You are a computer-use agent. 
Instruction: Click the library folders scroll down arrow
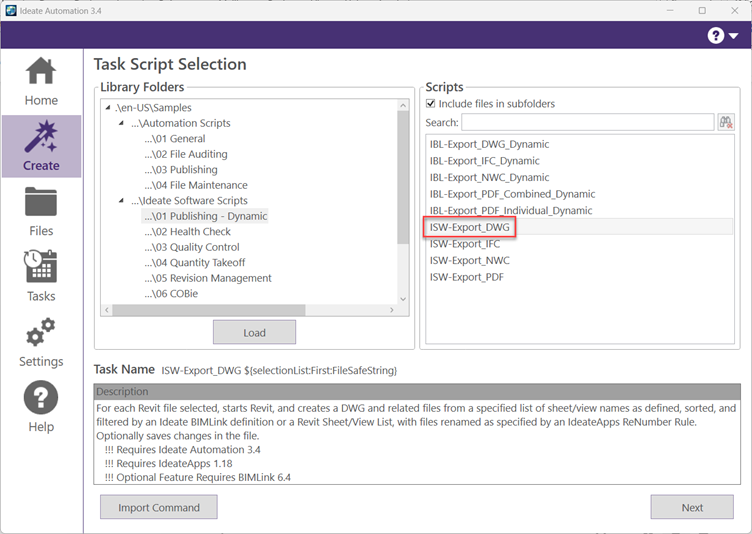[403, 299]
